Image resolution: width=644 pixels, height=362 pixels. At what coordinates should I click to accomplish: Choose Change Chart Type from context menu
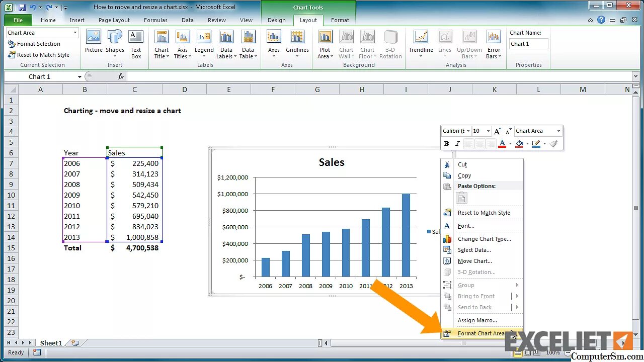[x=484, y=239]
